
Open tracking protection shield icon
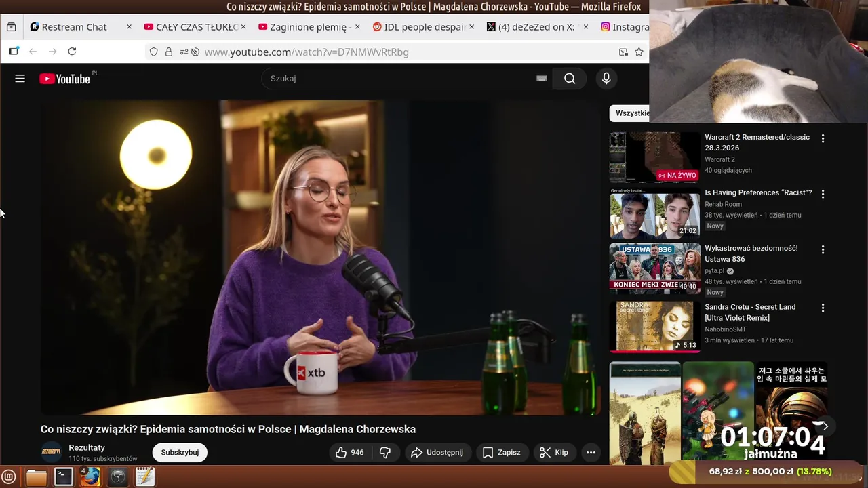tap(154, 52)
